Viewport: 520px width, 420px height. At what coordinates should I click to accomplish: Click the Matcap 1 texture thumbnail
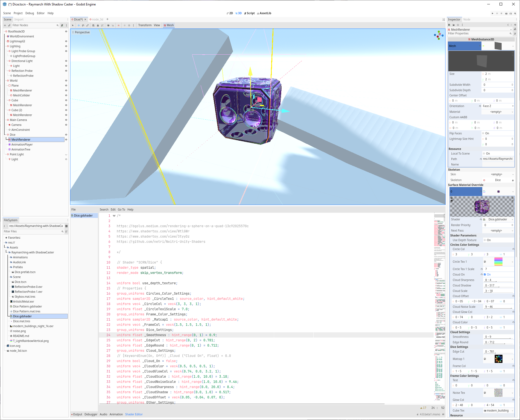[x=498, y=359]
